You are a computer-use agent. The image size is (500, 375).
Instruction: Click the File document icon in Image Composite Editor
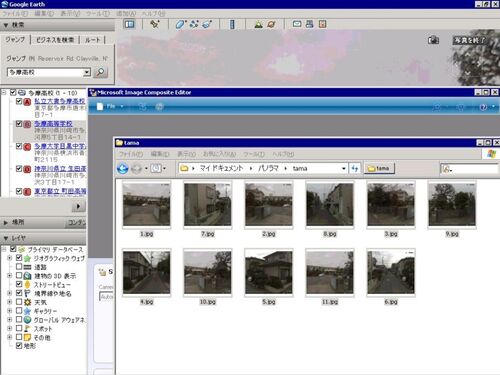(100, 106)
